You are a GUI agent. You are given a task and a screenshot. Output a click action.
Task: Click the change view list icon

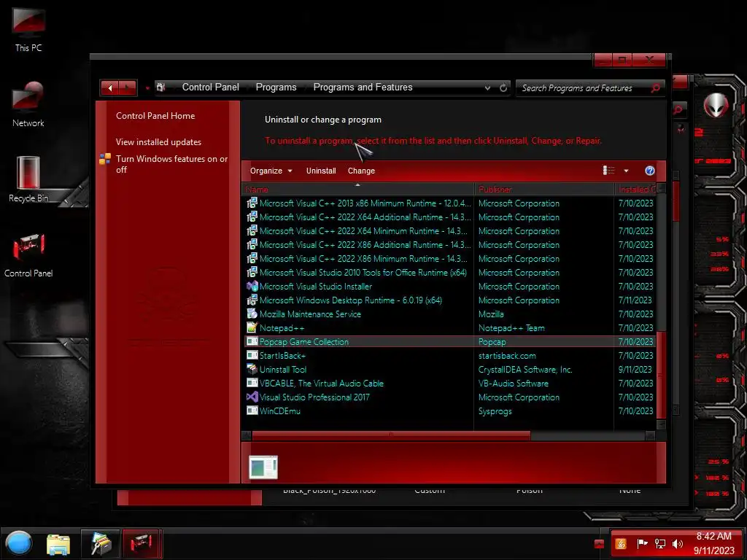pyautogui.click(x=609, y=171)
